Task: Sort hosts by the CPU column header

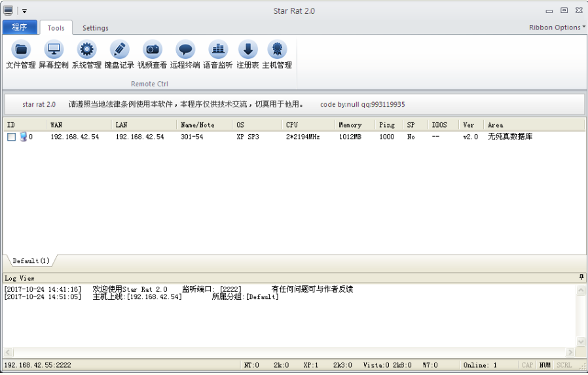Action: click(308, 125)
